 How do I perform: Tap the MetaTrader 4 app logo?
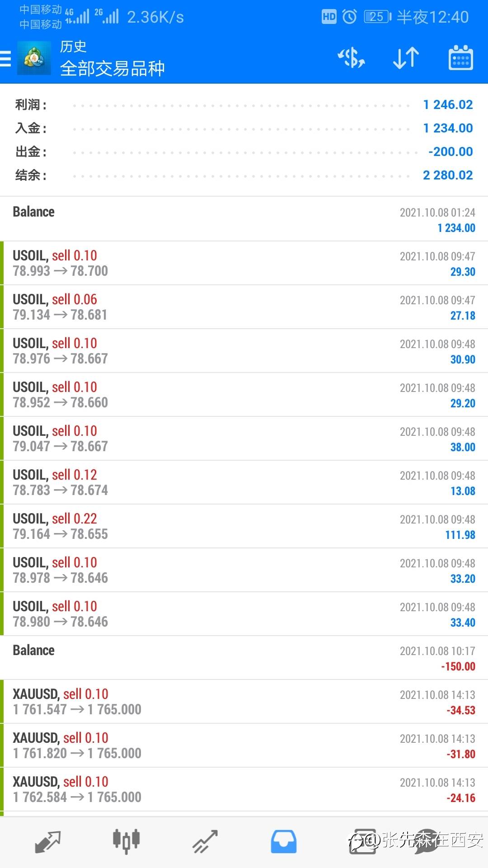coord(34,58)
